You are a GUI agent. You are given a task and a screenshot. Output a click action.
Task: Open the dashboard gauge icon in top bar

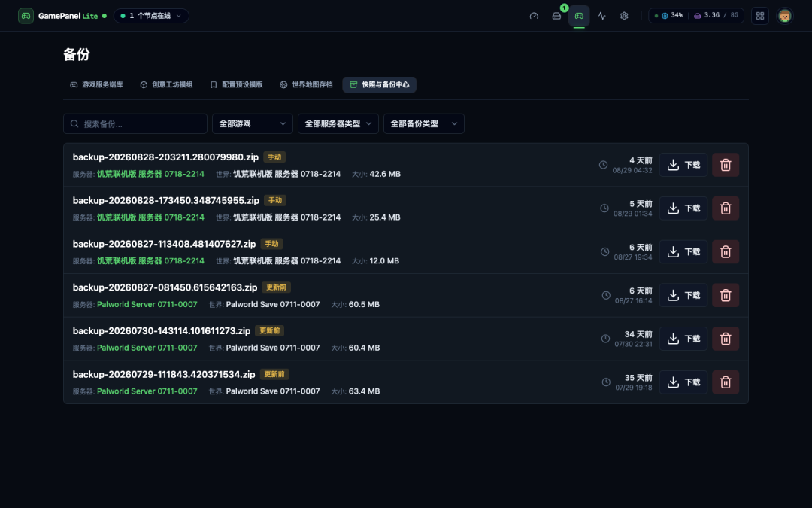[x=534, y=16]
